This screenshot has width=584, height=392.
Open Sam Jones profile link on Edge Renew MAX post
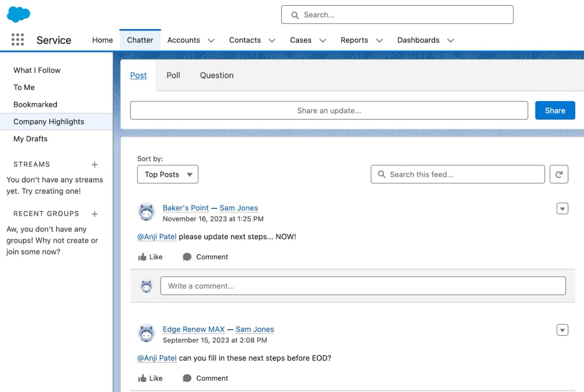255,330
